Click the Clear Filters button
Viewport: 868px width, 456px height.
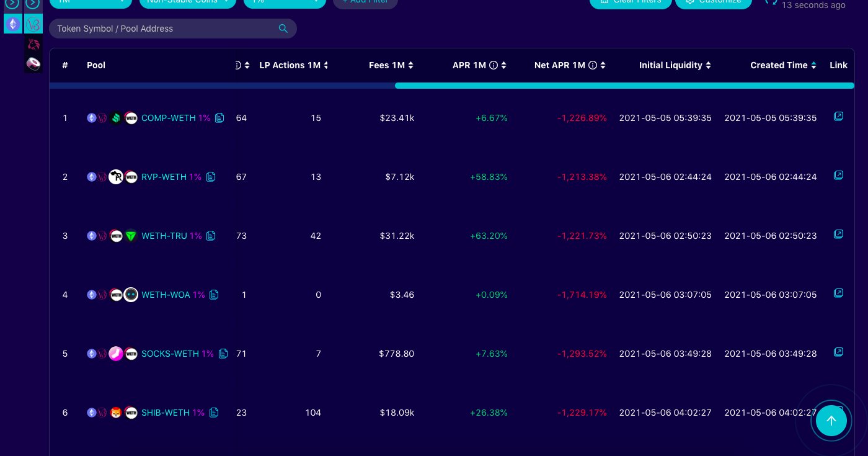[631, 2]
